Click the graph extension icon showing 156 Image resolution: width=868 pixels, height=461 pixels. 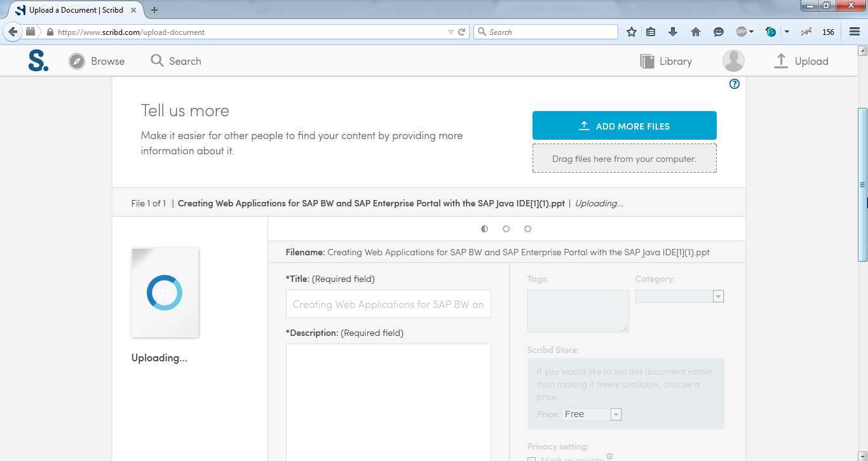[x=806, y=32]
